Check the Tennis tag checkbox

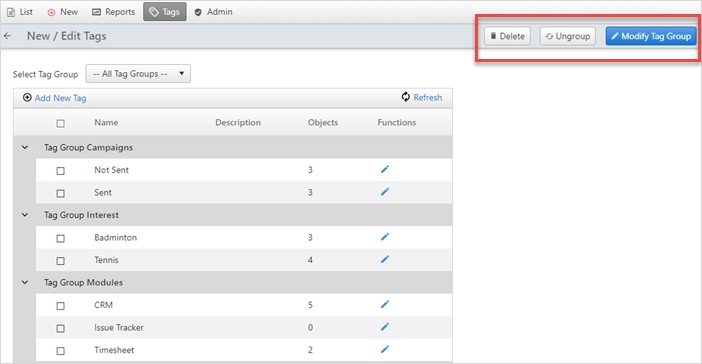click(60, 261)
